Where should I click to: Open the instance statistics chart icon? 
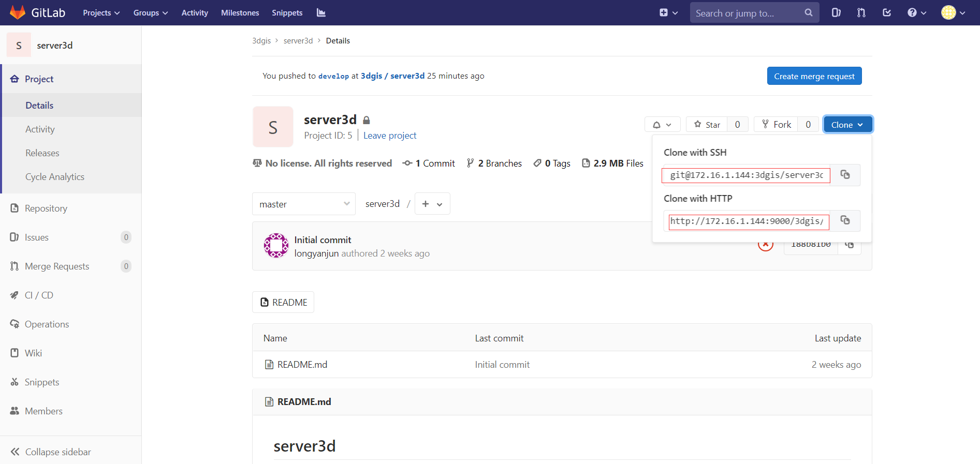321,12
